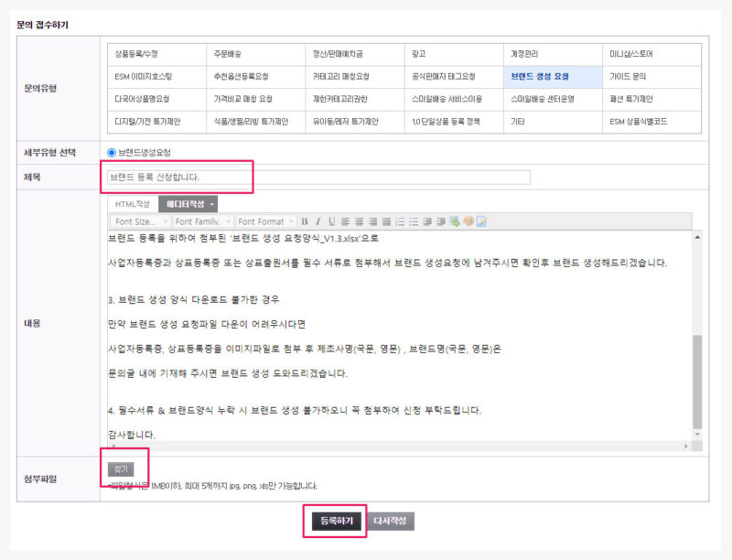The height and width of the screenshot is (560, 732).
Task: Select the 브랜드생성요청 radio button
Action: coord(112,152)
